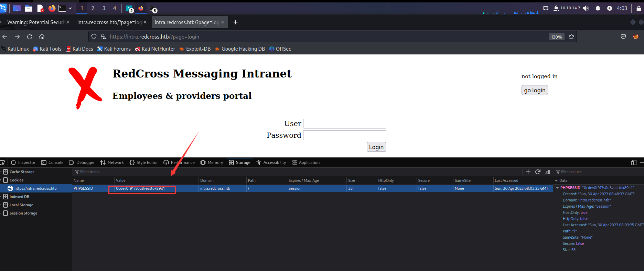Save page to Pocket

623,37
